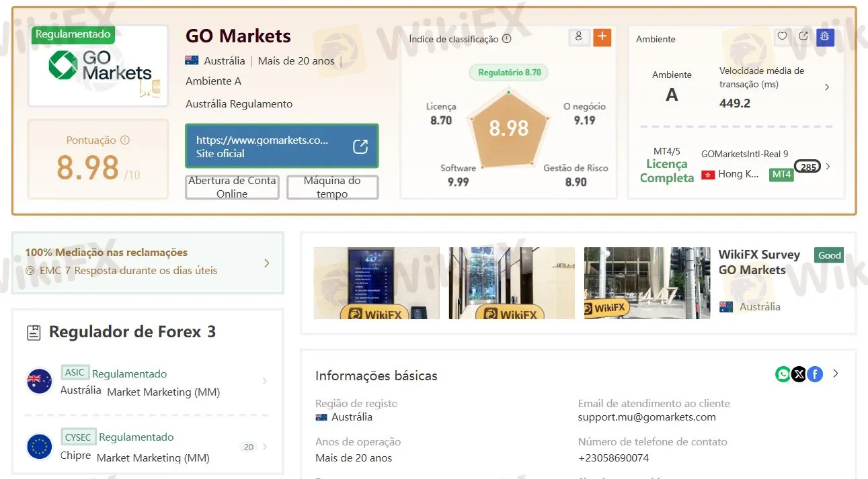The image size is (868, 479).
Task: Click the share icon in Ambiente panel
Action: (803, 36)
